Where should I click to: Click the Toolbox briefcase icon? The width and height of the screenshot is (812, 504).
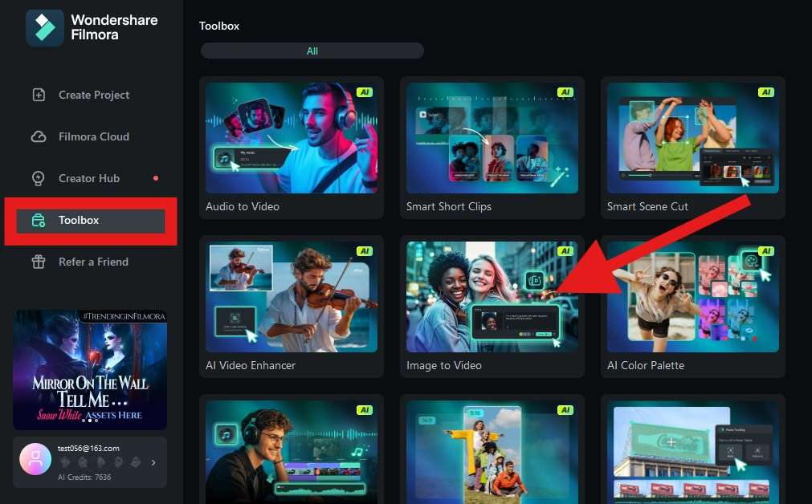point(39,221)
